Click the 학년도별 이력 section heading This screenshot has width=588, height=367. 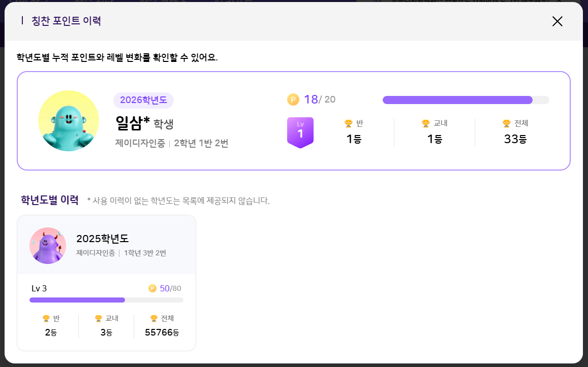(50, 200)
